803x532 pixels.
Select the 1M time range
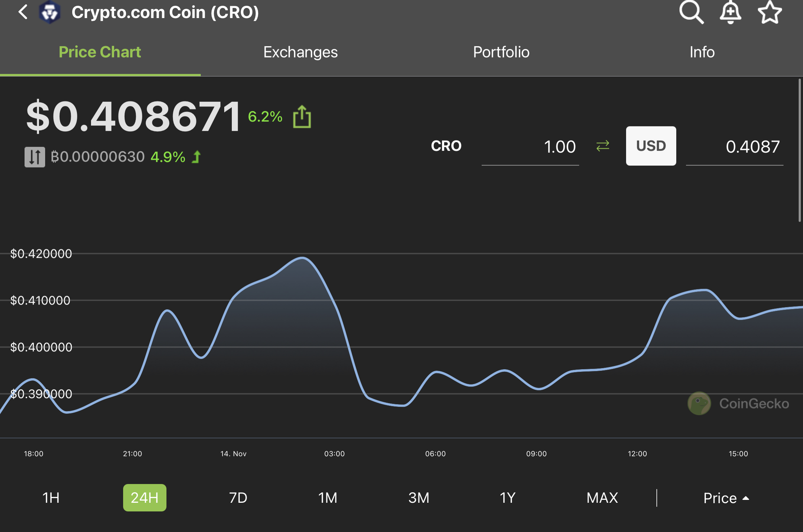(328, 498)
